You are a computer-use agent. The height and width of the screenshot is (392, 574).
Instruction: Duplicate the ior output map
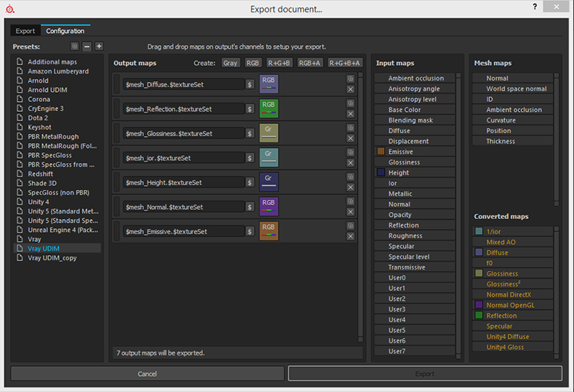pyautogui.click(x=351, y=152)
